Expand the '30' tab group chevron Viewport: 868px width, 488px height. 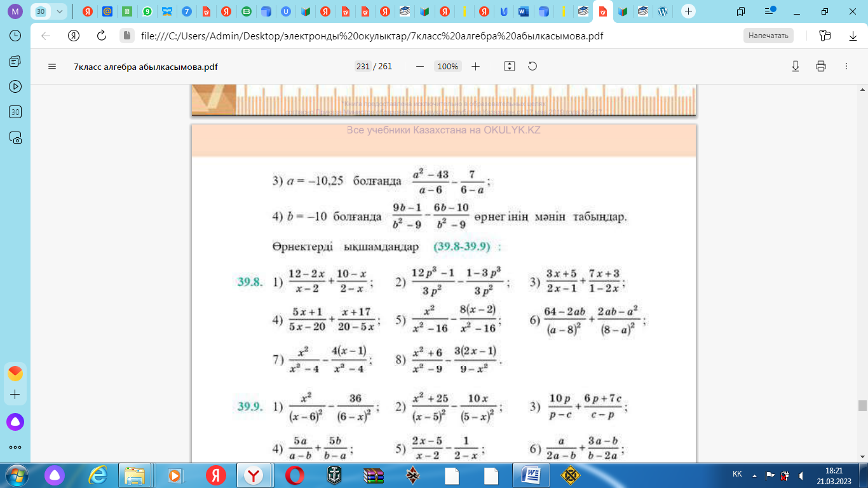pos(60,11)
